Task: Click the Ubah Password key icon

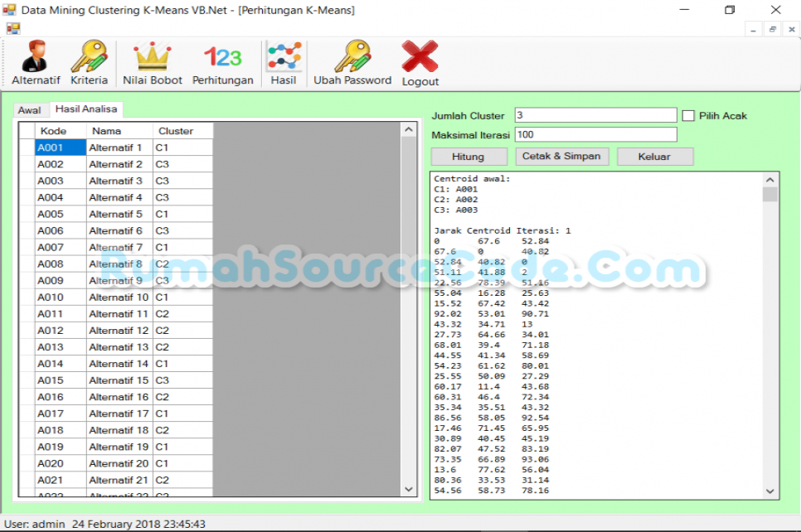Action: tap(352, 60)
